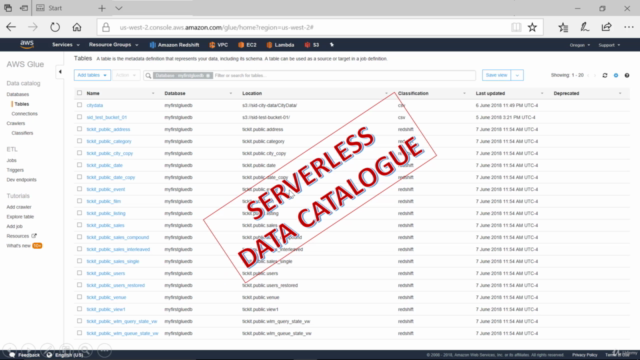Viewport: 640px width, 360px height.
Task: Open EC2 shortcut in navbar
Action: 247,45
